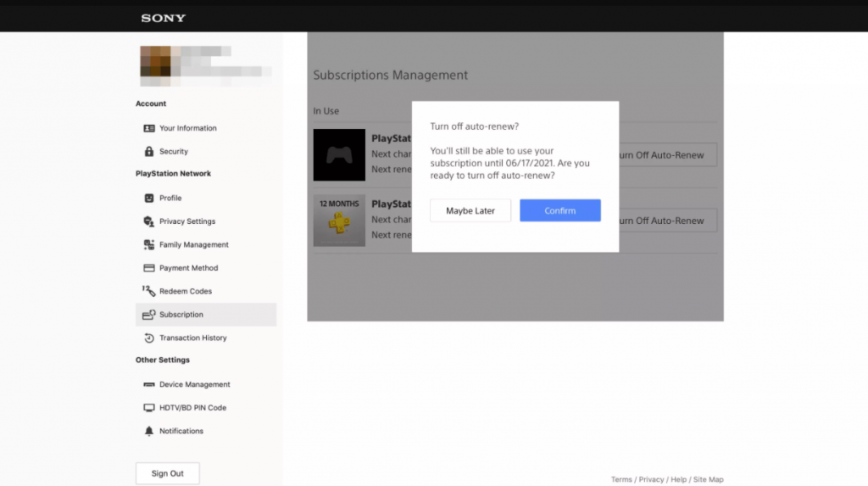Choose Maybe Later in the dialog

470,210
